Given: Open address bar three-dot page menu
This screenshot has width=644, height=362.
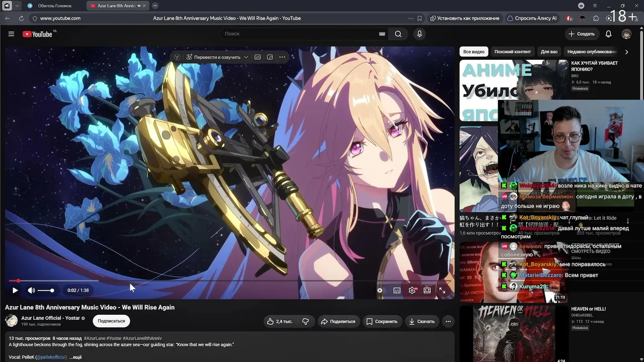Looking at the screenshot, I should click(x=412, y=18).
